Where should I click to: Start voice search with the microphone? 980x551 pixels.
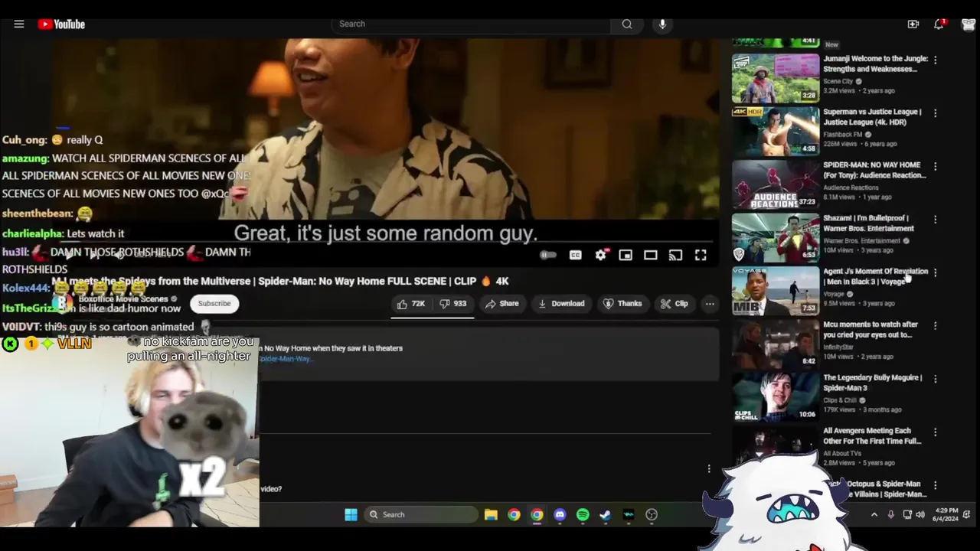tap(663, 24)
